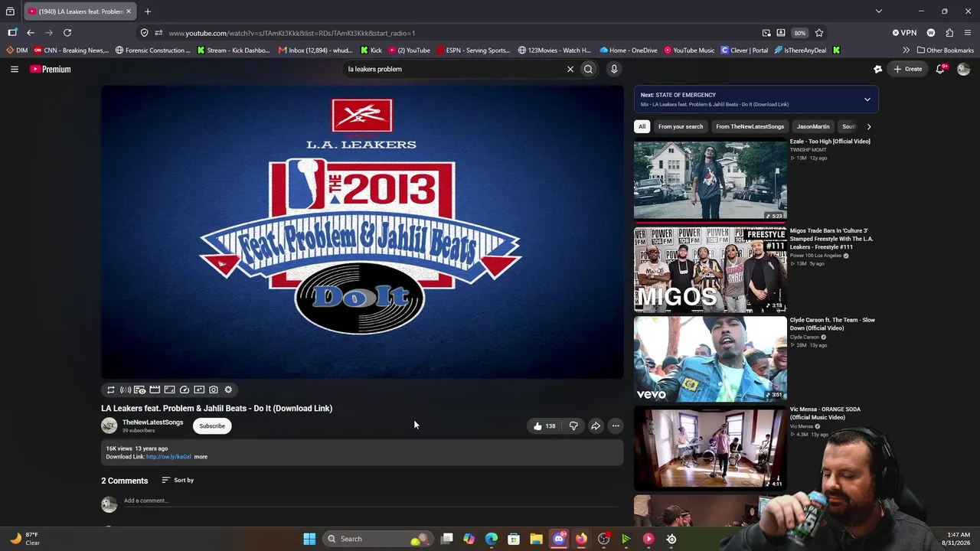List all tabs with the chevron

point(879,11)
